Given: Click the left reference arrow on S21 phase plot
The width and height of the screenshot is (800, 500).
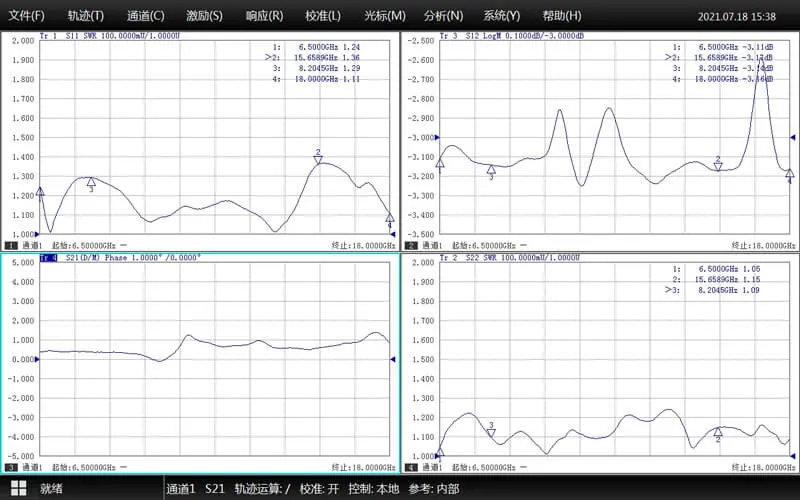Looking at the screenshot, I should point(37,360).
